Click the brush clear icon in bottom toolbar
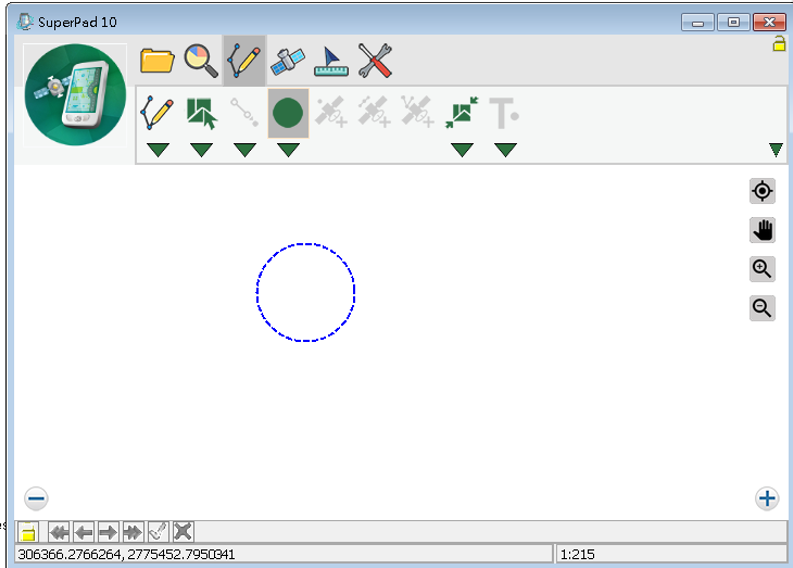 coord(158,532)
